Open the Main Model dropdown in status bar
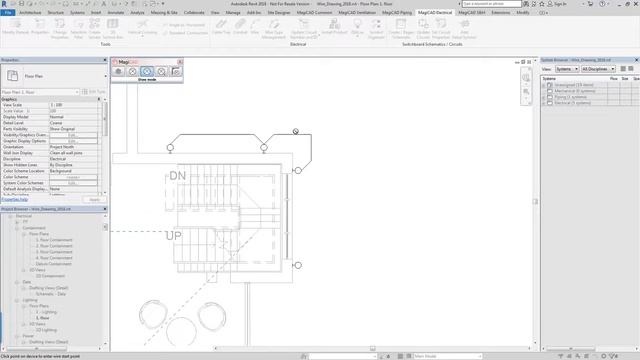640x360 pixels. [448, 356]
